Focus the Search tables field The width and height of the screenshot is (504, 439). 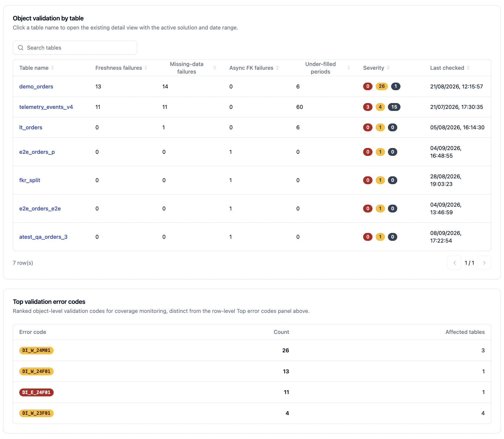(x=75, y=48)
